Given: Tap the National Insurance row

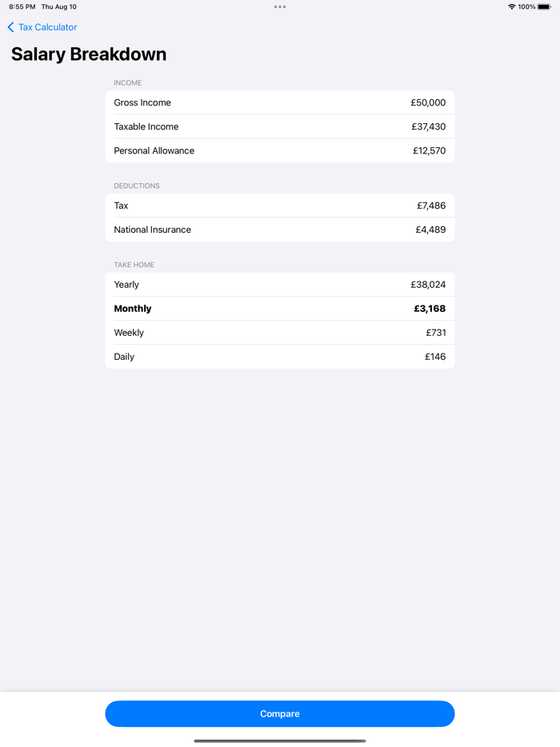Looking at the screenshot, I should [279, 229].
